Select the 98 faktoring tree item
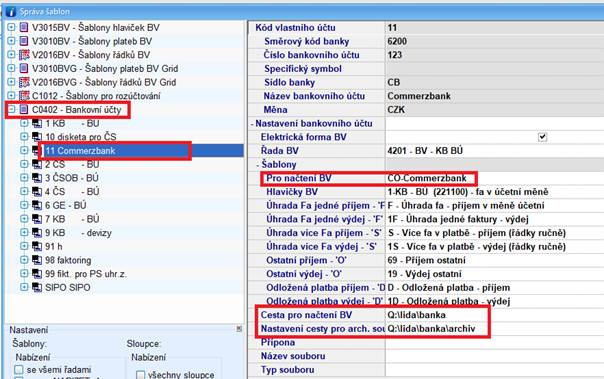Viewport: 604px width, 379px height. pos(68,260)
